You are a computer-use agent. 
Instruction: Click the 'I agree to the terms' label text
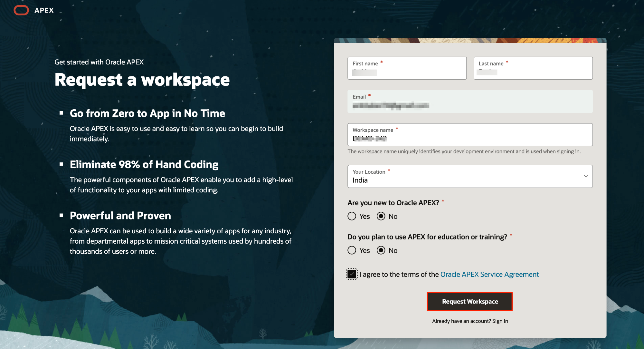coord(399,274)
